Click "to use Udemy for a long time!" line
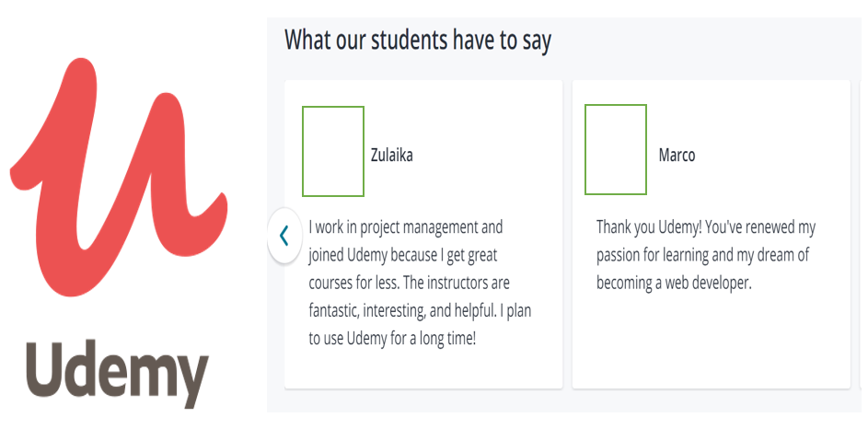Screen dimensions: 868x429 [x=392, y=339]
